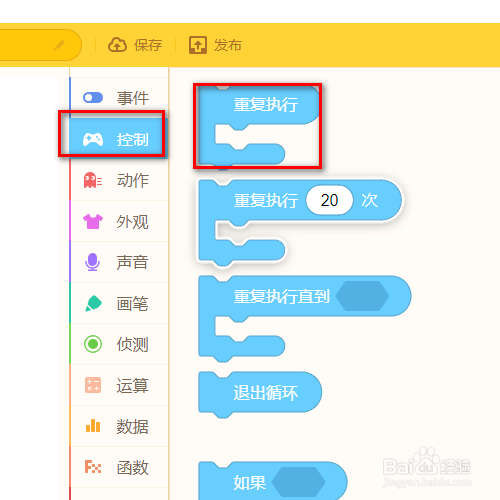This screenshot has height=500, width=500.
Task: Select the microphone 声音 category icon
Action: pos(92,262)
